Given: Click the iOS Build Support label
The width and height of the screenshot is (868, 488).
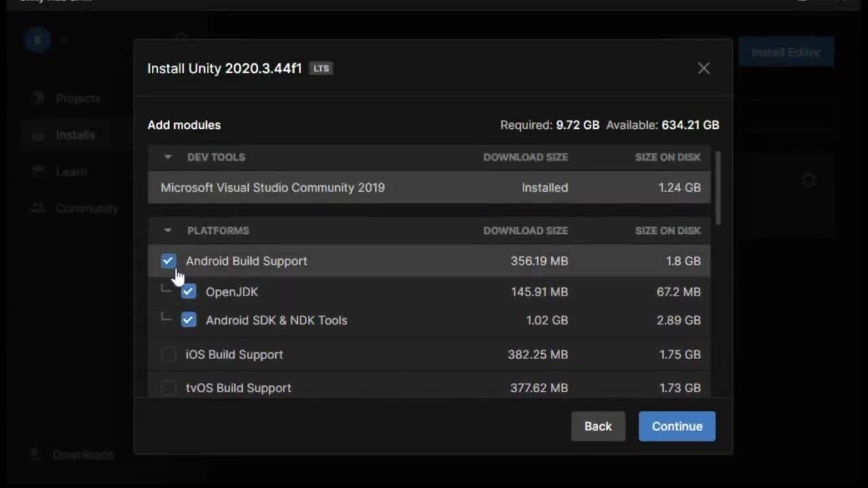Looking at the screenshot, I should pyautogui.click(x=235, y=354).
